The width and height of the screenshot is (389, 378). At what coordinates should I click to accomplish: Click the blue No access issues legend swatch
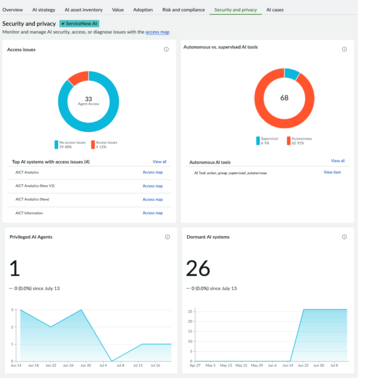click(x=56, y=145)
